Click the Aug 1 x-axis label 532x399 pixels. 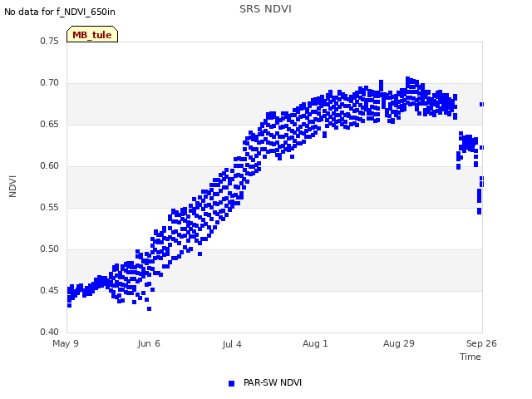(x=315, y=343)
